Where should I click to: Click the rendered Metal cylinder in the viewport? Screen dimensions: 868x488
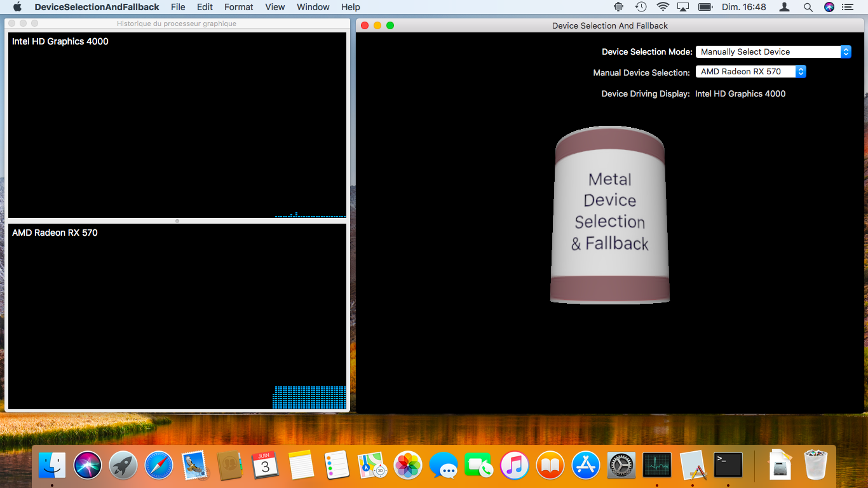(x=610, y=215)
